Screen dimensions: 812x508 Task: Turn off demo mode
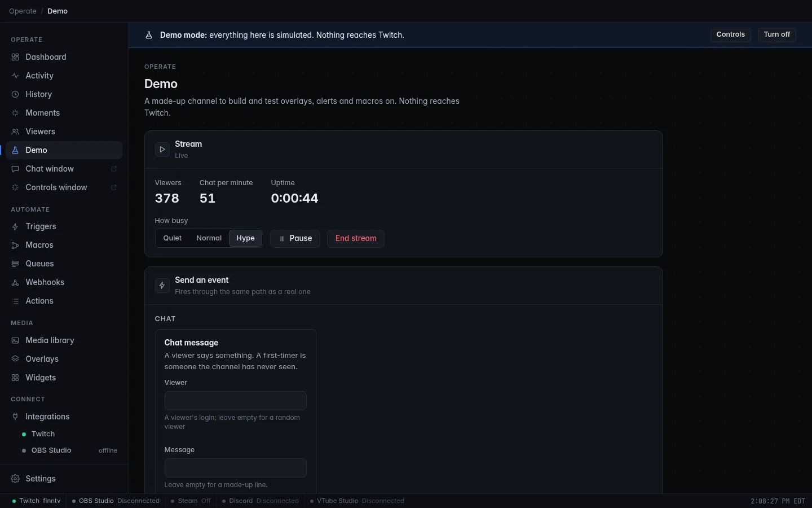tap(777, 34)
